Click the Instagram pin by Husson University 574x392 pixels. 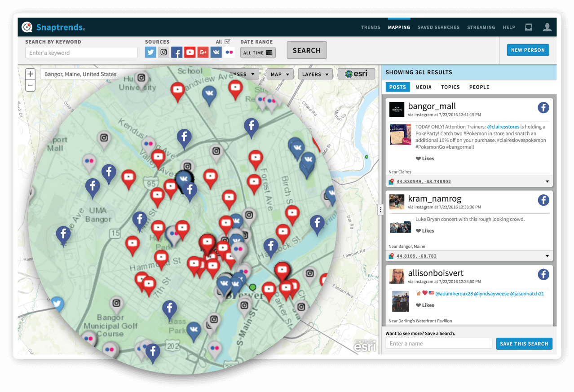click(x=141, y=78)
